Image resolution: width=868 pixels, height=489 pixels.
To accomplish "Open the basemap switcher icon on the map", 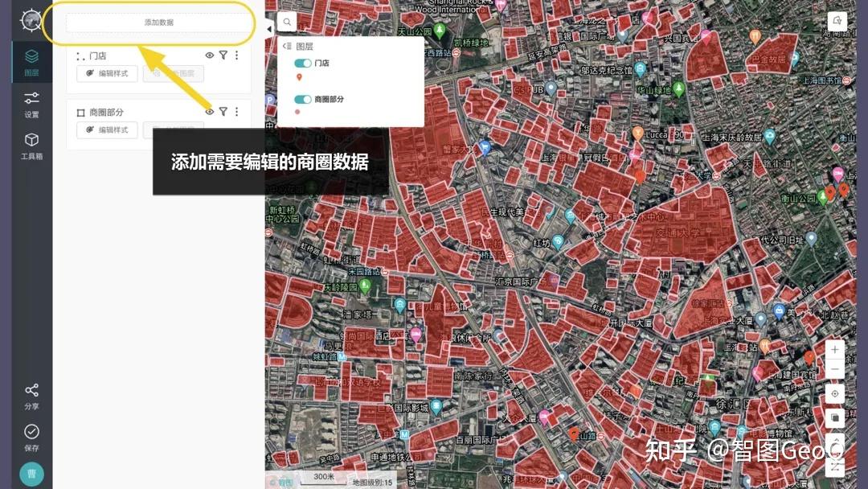I will 834,417.
